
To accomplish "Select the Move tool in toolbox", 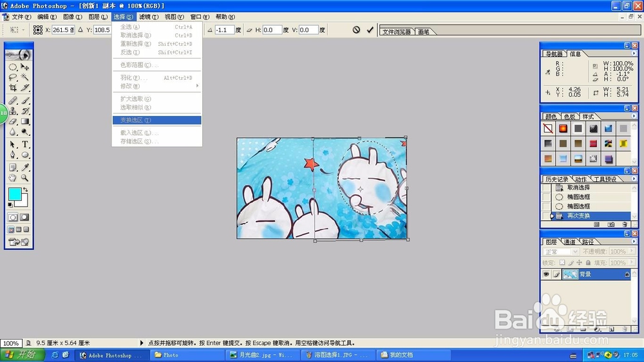I will click(x=25, y=67).
